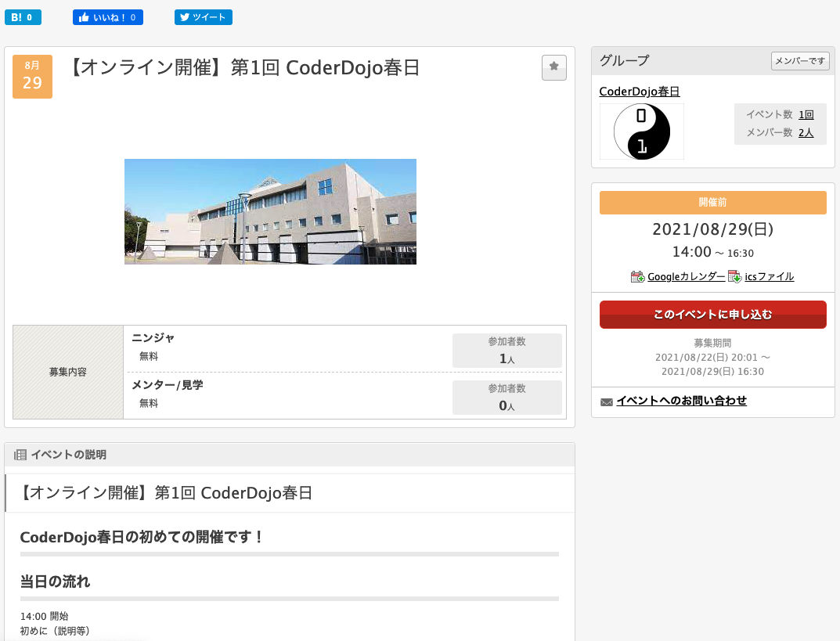
Task: Click CoderDojo春日の初めての開催です！ heading
Action: pos(142,537)
